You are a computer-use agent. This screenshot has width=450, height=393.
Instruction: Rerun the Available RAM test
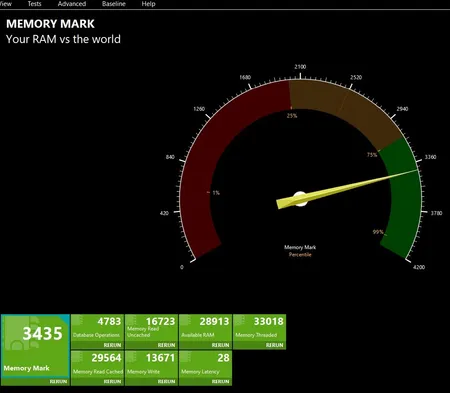point(220,345)
